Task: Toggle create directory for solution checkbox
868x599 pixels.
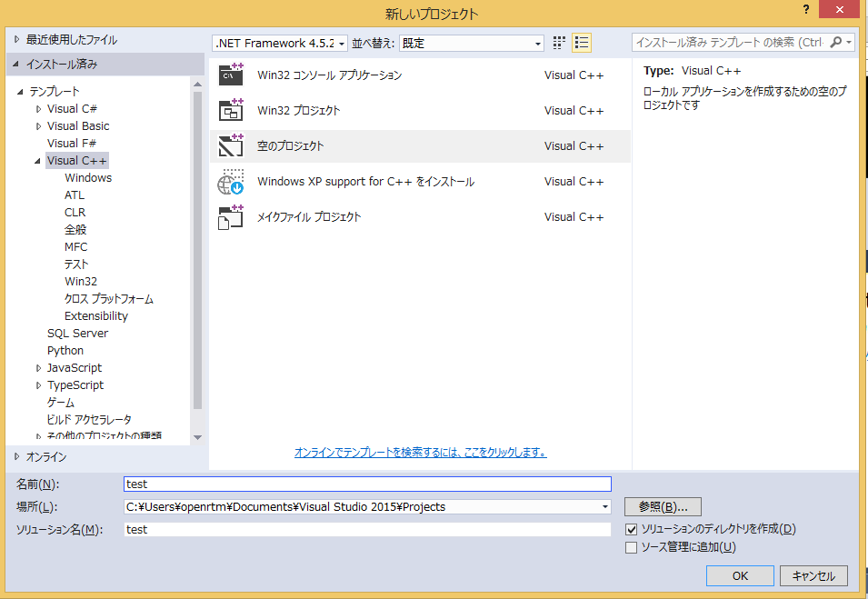Action: point(632,529)
